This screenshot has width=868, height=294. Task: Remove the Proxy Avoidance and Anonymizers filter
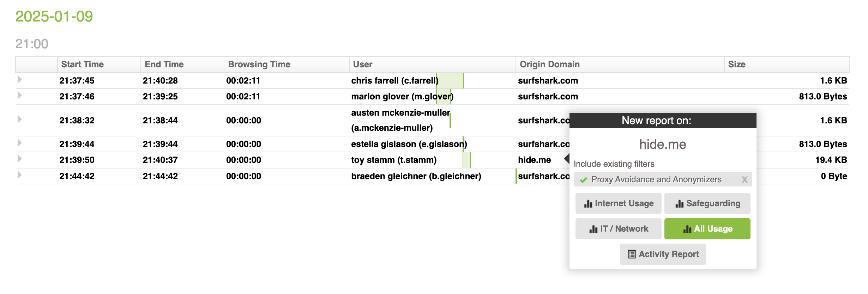(745, 179)
